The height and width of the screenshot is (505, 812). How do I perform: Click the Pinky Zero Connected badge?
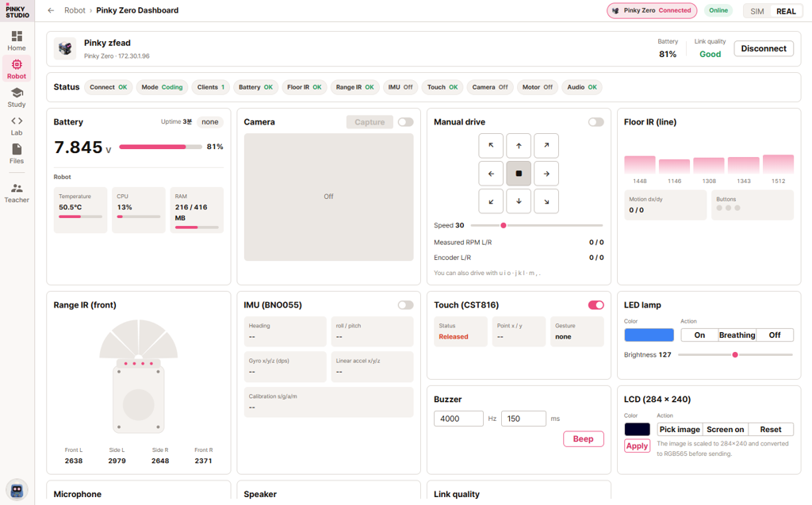click(652, 10)
